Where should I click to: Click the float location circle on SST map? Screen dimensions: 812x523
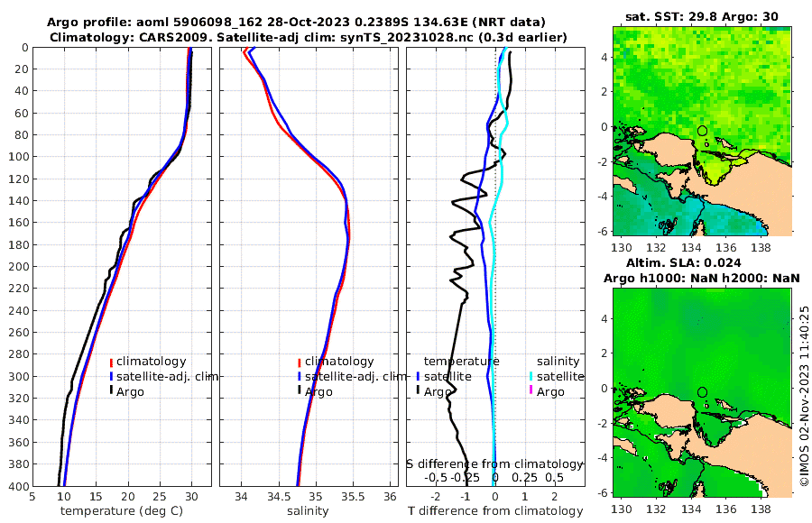coord(702,131)
